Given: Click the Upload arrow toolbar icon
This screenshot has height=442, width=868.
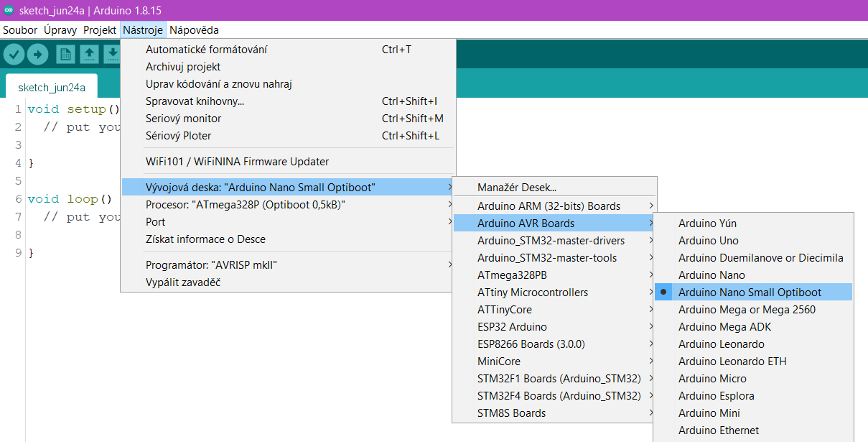Looking at the screenshot, I should (37, 55).
